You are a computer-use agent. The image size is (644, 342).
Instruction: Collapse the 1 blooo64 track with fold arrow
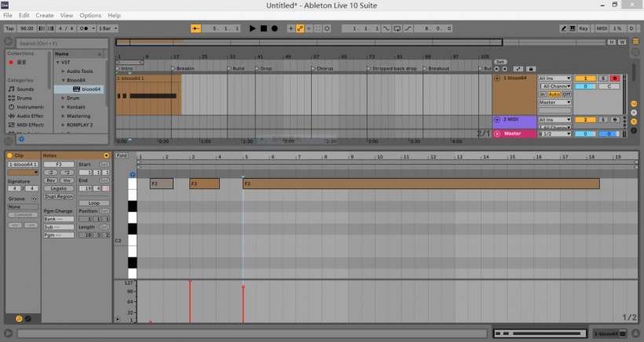[497, 78]
